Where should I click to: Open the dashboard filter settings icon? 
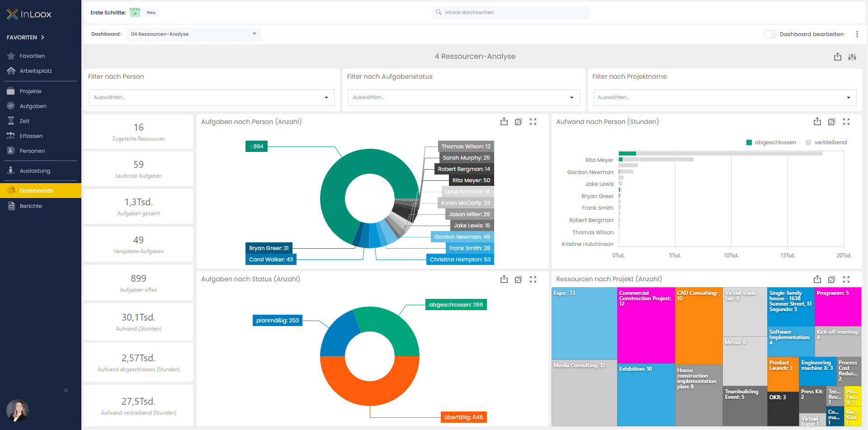pyautogui.click(x=853, y=57)
